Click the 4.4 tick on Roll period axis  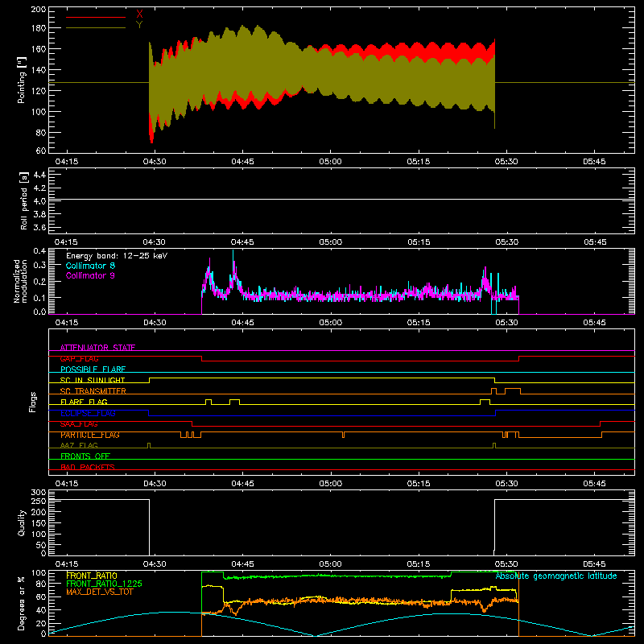coord(39,175)
